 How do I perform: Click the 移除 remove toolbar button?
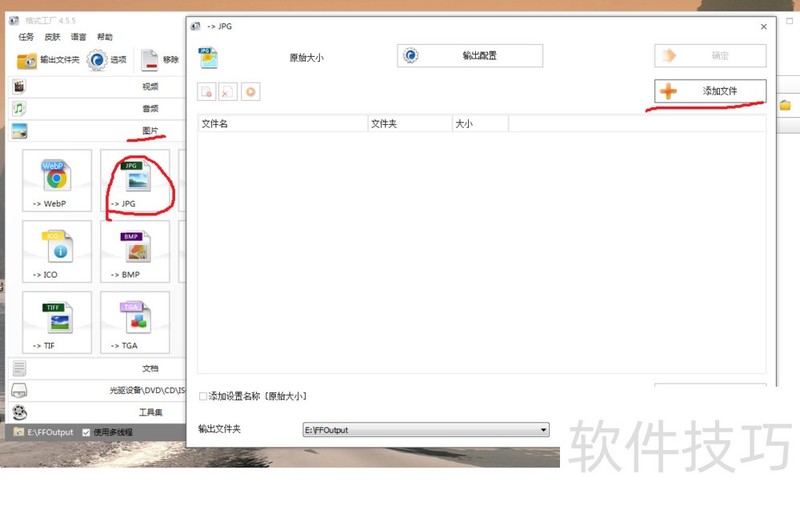click(x=160, y=60)
